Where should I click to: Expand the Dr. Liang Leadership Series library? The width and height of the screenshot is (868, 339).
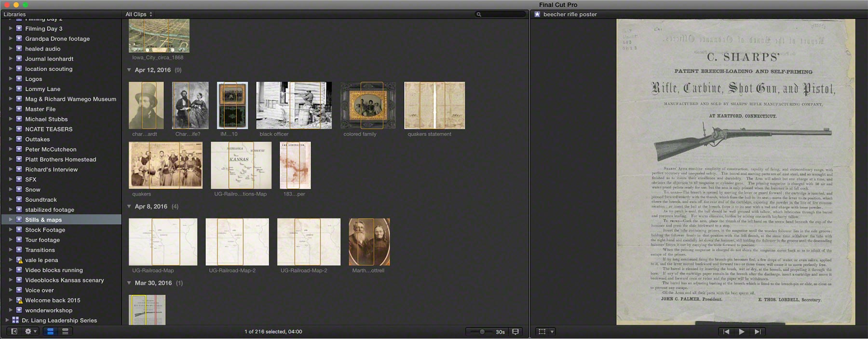pyautogui.click(x=6, y=320)
